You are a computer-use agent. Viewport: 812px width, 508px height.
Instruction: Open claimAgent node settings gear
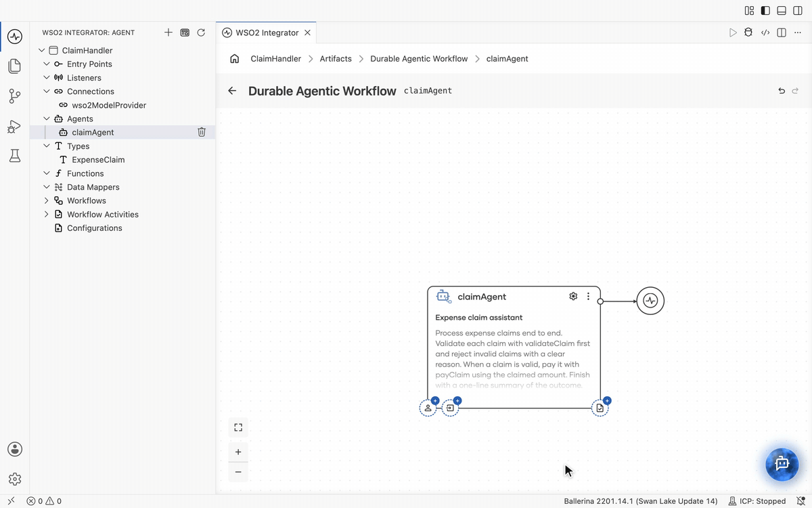(573, 296)
